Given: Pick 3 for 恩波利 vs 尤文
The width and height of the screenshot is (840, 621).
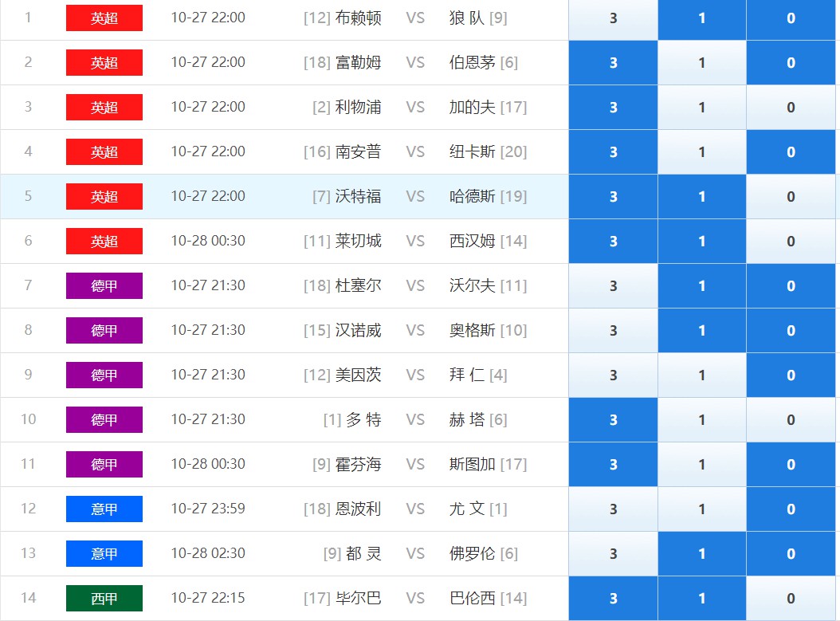Looking at the screenshot, I should click(613, 509).
